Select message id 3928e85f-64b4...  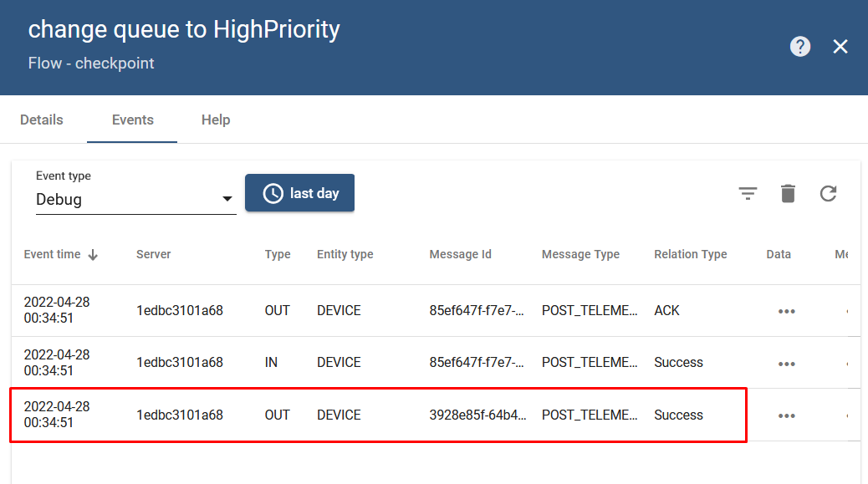pyautogui.click(x=477, y=415)
